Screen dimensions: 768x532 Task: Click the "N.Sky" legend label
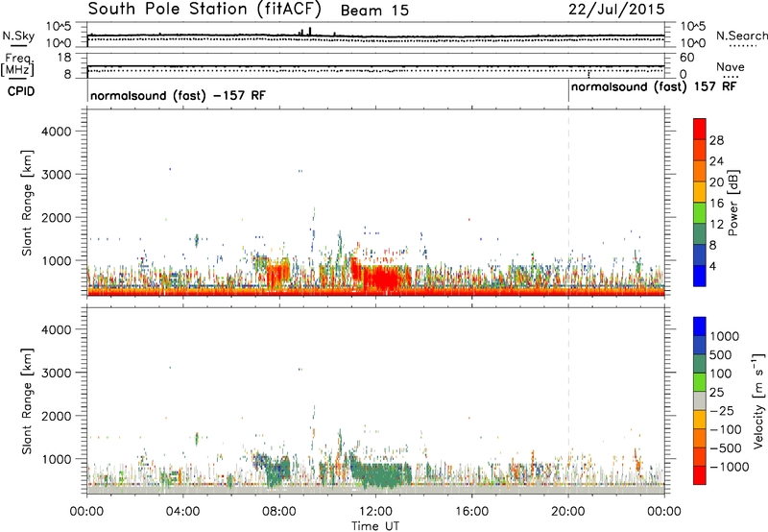(x=18, y=36)
